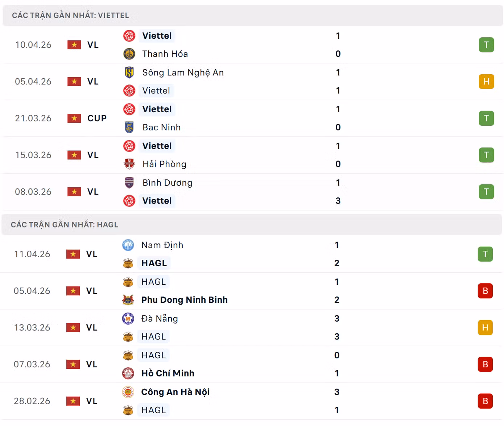
Task: Select the Nam Định club logo
Action: pyautogui.click(x=128, y=245)
